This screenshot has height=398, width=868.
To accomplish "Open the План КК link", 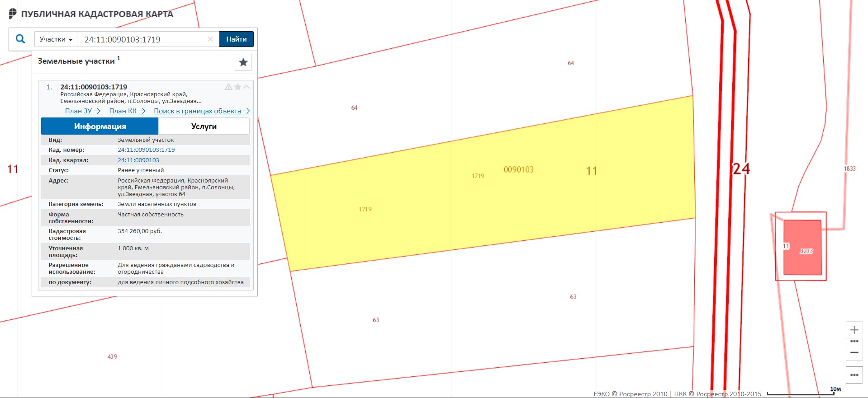I will point(127,111).
